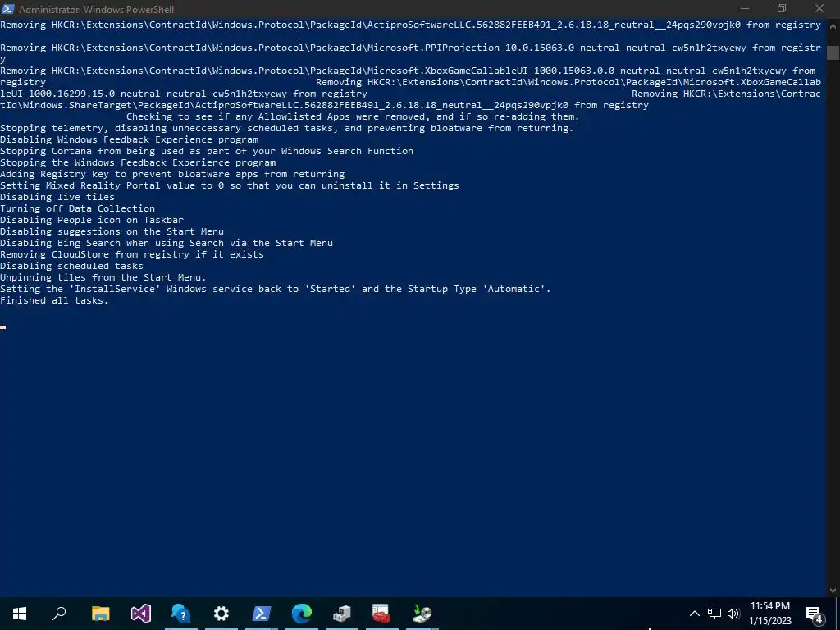The width and height of the screenshot is (840, 630).
Task: Open taskbar Search magnifier
Action: tap(59, 613)
